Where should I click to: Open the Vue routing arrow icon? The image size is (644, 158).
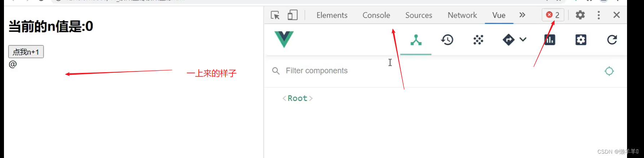[508, 40]
